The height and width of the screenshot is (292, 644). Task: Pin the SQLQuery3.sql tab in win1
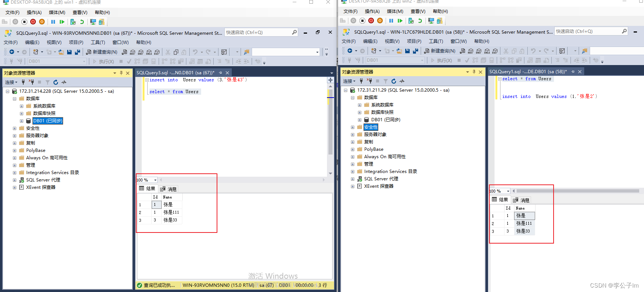pos(221,73)
